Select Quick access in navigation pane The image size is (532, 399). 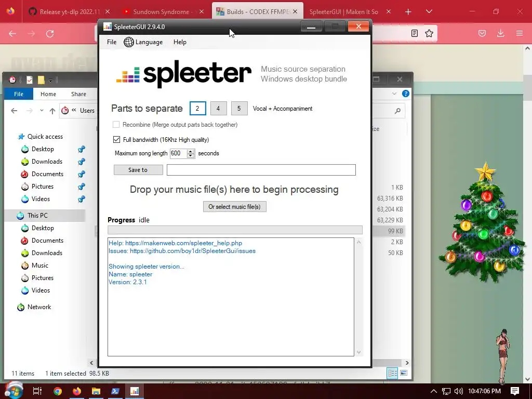click(x=41, y=137)
